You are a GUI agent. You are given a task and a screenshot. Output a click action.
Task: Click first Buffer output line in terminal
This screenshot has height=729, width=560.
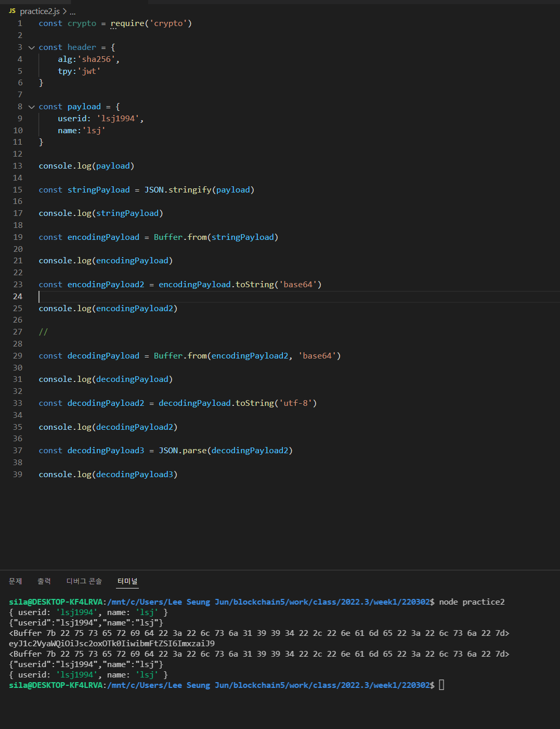coord(259,633)
